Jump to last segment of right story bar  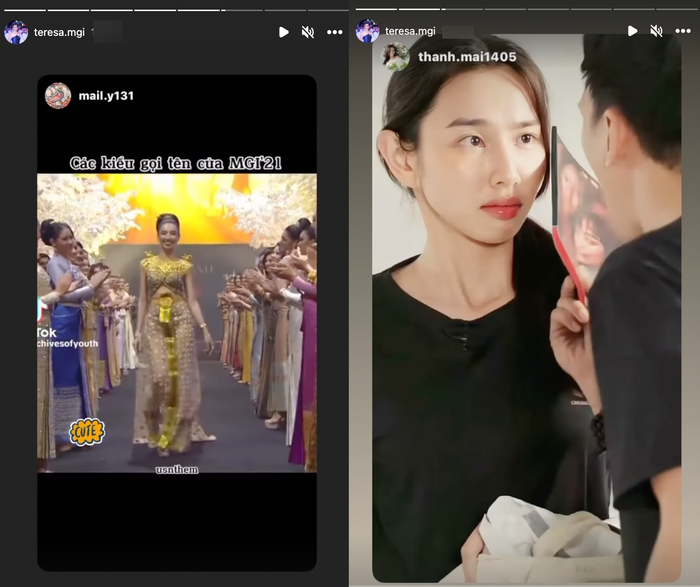pyautogui.click(x=679, y=8)
